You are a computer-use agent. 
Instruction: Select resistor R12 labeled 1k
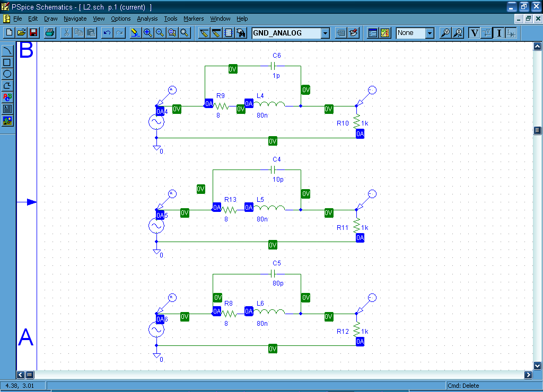[x=357, y=329]
